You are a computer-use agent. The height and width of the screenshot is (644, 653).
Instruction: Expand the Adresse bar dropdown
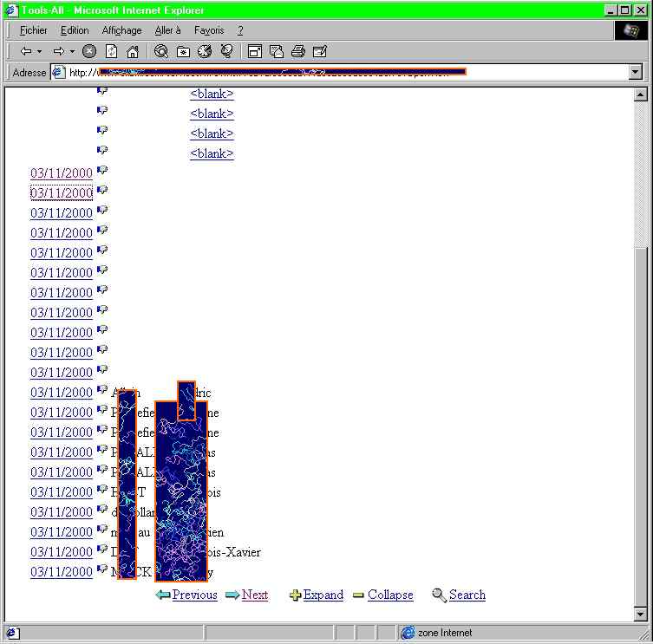coord(636,73)
